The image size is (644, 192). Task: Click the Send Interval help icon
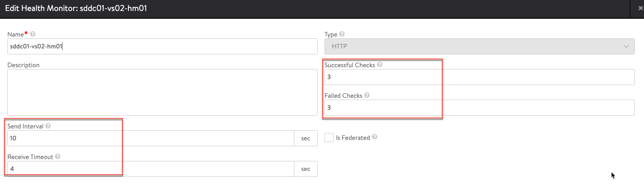[x=48, y=126]
